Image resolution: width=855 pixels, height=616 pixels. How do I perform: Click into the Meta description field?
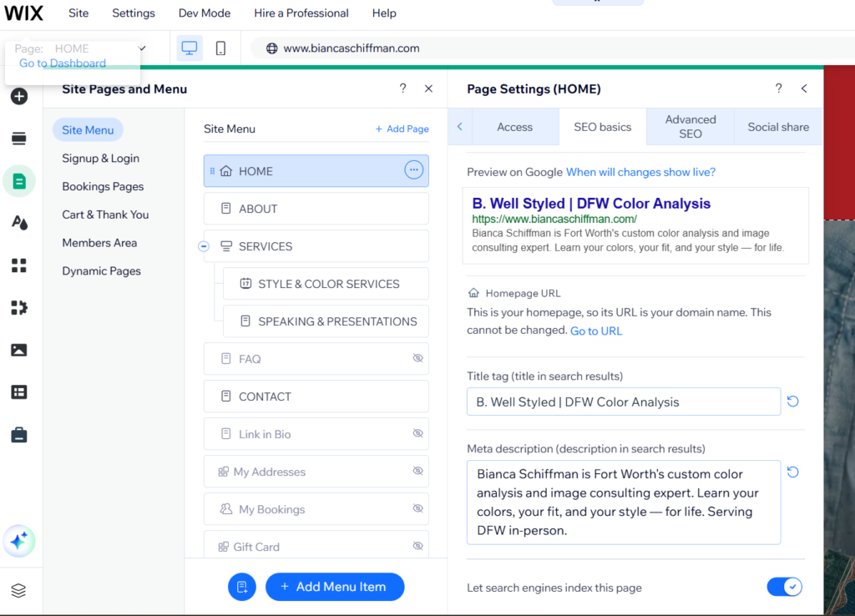tap(623, 502)
